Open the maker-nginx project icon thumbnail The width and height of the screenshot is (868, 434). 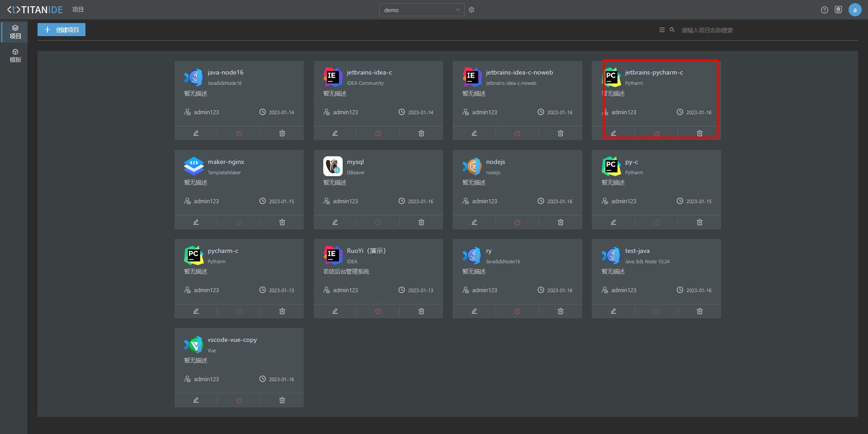(x=194, y=166)
